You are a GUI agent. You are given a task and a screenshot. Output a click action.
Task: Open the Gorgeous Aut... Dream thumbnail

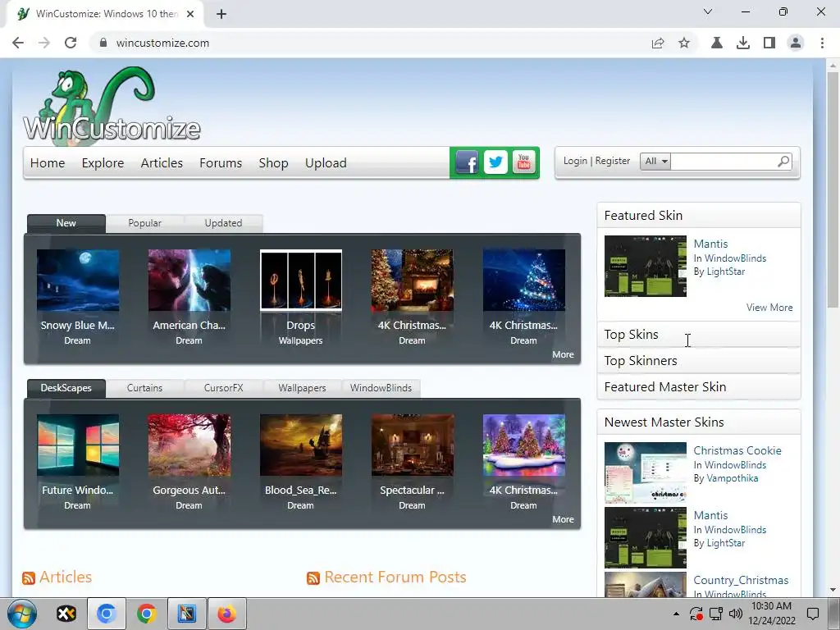tap(189, 445)
